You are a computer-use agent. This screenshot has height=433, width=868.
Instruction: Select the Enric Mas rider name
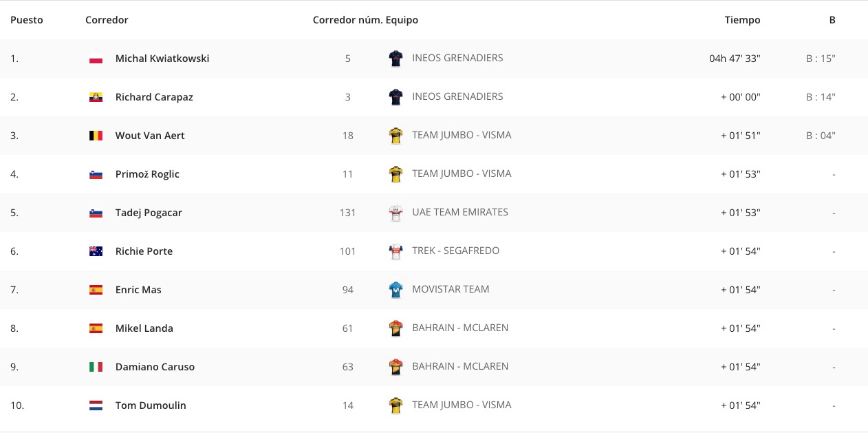pos(138,290)
